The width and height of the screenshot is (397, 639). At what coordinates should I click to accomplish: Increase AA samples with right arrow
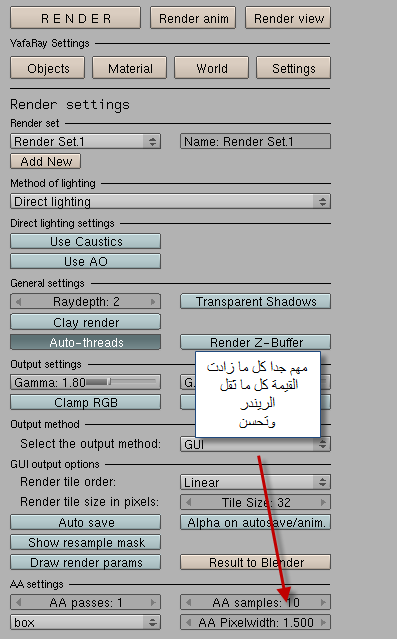point(323,602)
